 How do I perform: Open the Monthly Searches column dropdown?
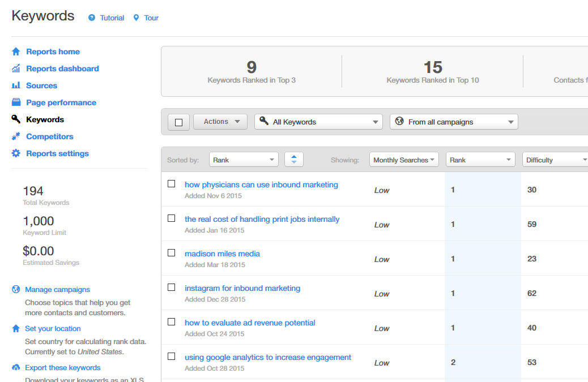(x=404, y=160)
